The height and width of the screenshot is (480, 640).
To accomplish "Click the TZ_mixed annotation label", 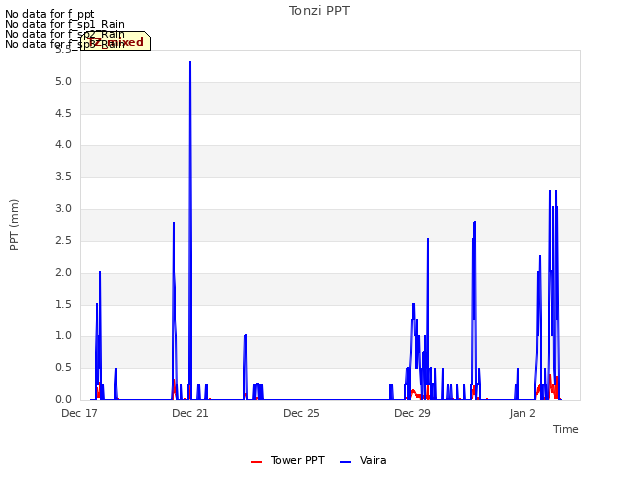I will tap(116, 42).
